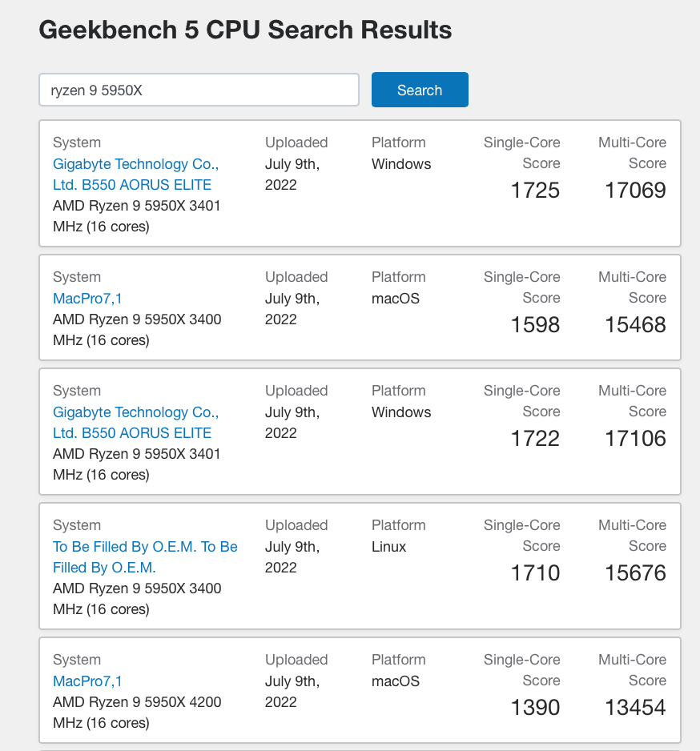Click the Search button
700x751 pixels.
[419, 89]
